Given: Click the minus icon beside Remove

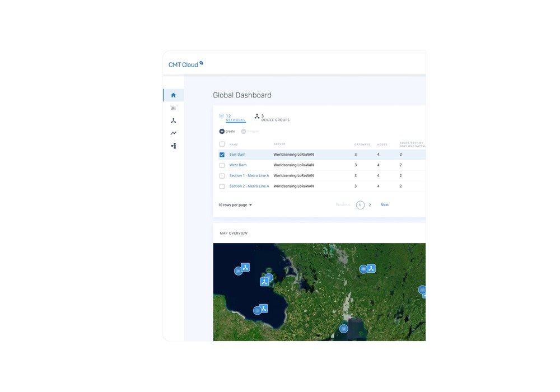Looking at the screenshot, I should 244,132.
